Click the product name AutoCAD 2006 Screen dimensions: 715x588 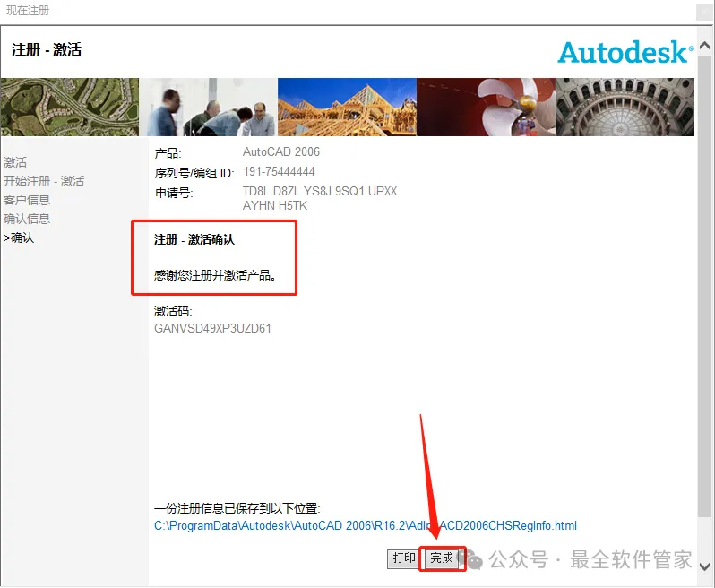[281, 151]
